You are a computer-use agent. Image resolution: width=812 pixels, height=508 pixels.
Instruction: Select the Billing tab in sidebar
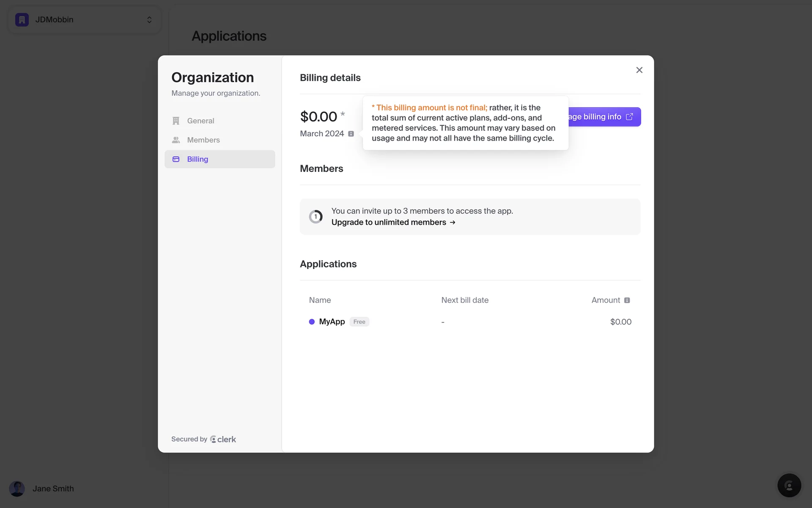click(x=198, y=159)
